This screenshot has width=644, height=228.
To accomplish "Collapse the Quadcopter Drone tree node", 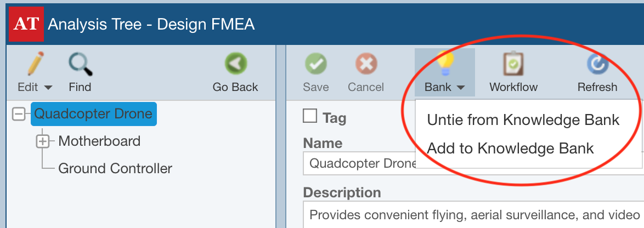I will point(19,114).
